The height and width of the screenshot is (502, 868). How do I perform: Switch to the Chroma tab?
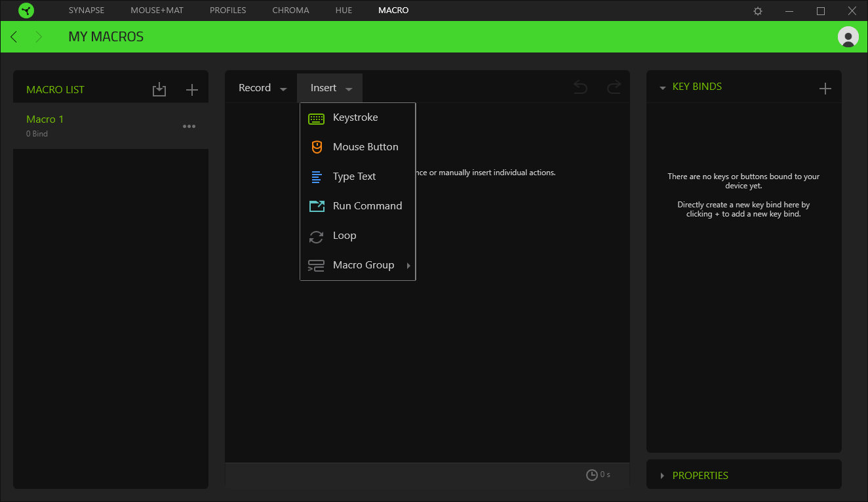(x=290, y=10)
